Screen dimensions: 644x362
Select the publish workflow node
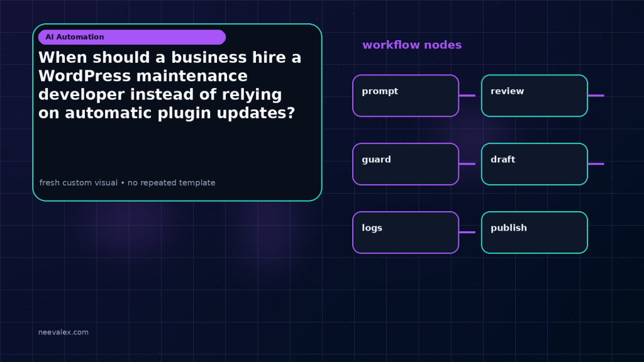tap(535, 233)
